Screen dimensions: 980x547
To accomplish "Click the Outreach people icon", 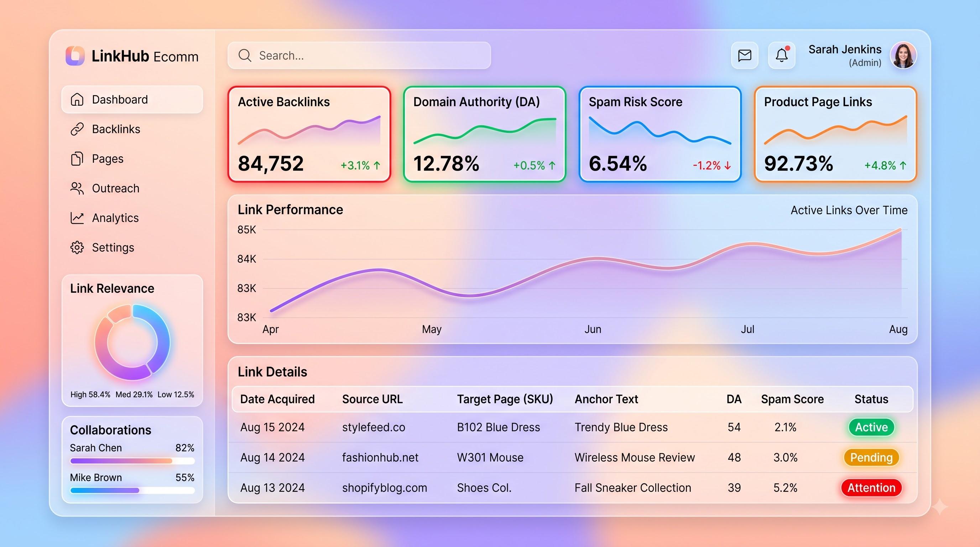I will 77,188.
